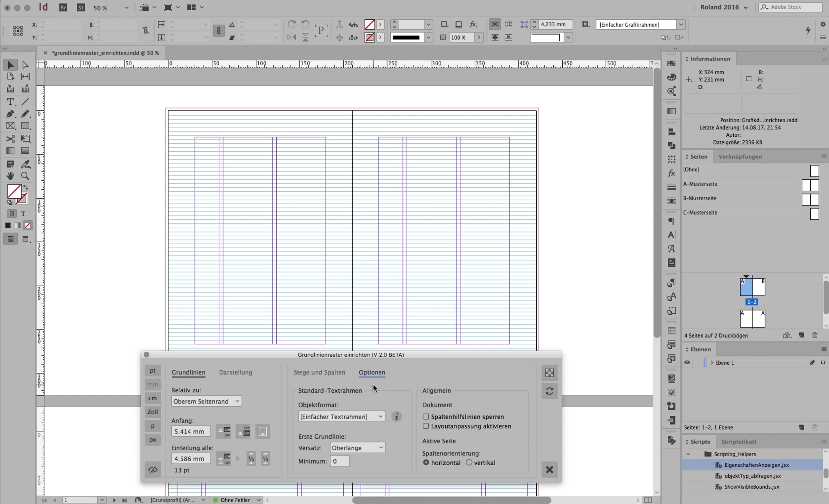Click the refresh icon in Grundlinienraster dialog

tap(549, 391)
